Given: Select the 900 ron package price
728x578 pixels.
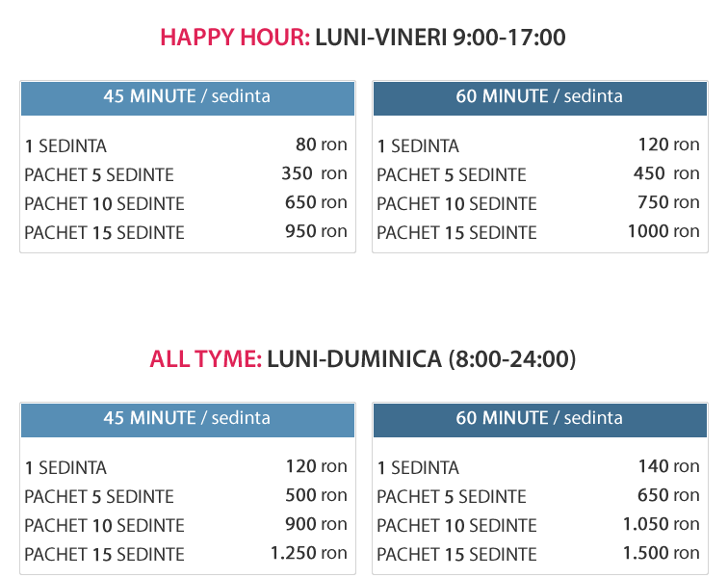Looking at the screenshot, I should click(x=316, y=524).
